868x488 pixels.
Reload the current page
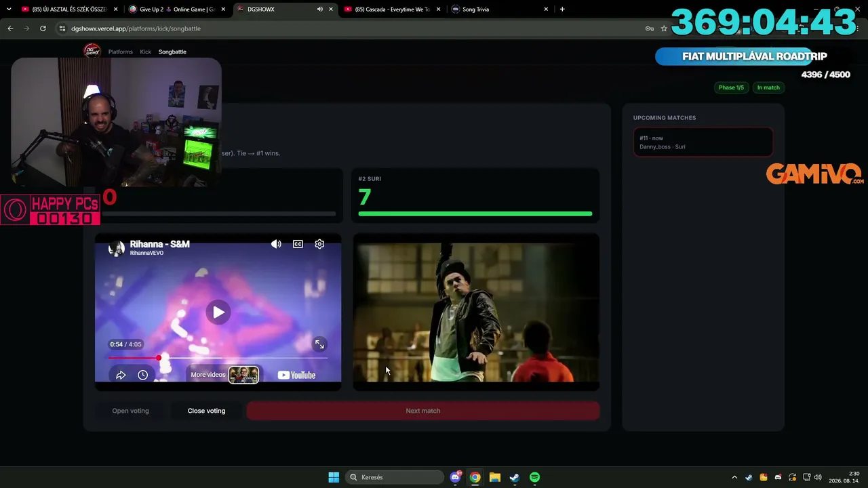[x=43, y=28]
